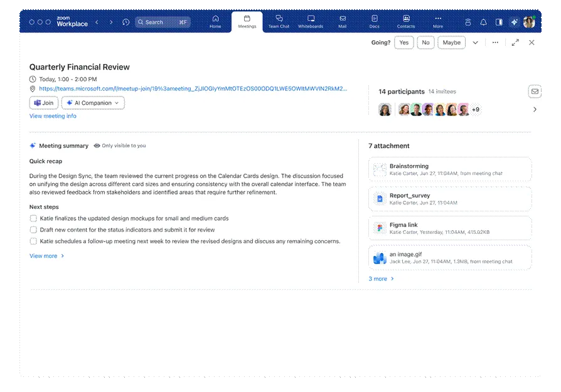Click the 'Quick recap' heading
The width and height of the screenshot is (561, 392).
[x=46, y=161]
